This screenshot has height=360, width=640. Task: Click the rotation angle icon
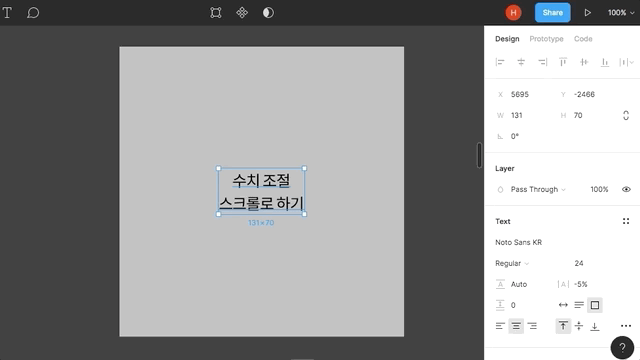(x=500, y=136)
